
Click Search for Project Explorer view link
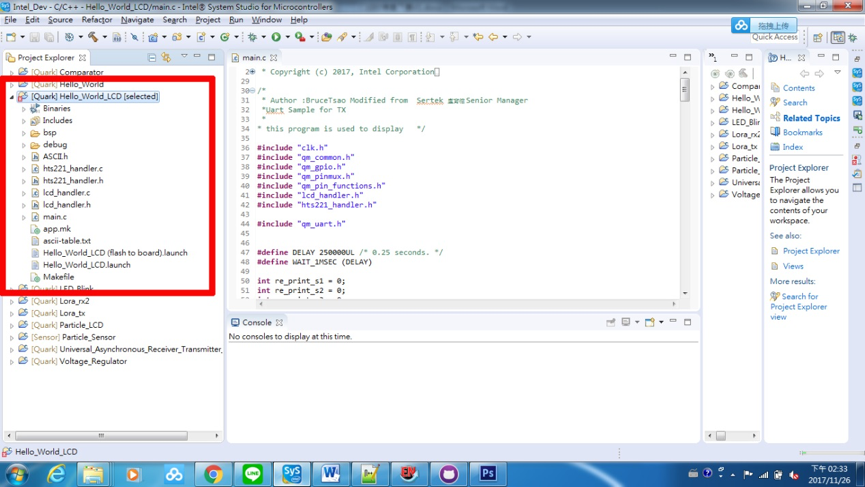(x=798, y=307)
